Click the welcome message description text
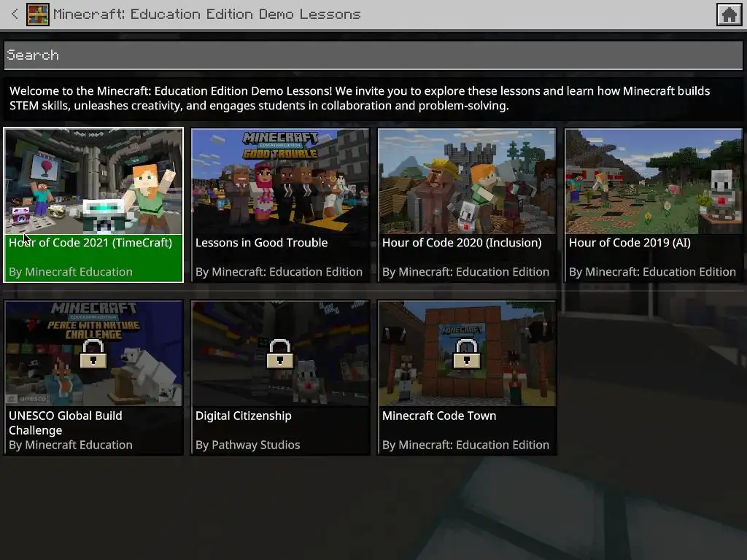Viewport: 747px width, 560px height. pos(360,98)
